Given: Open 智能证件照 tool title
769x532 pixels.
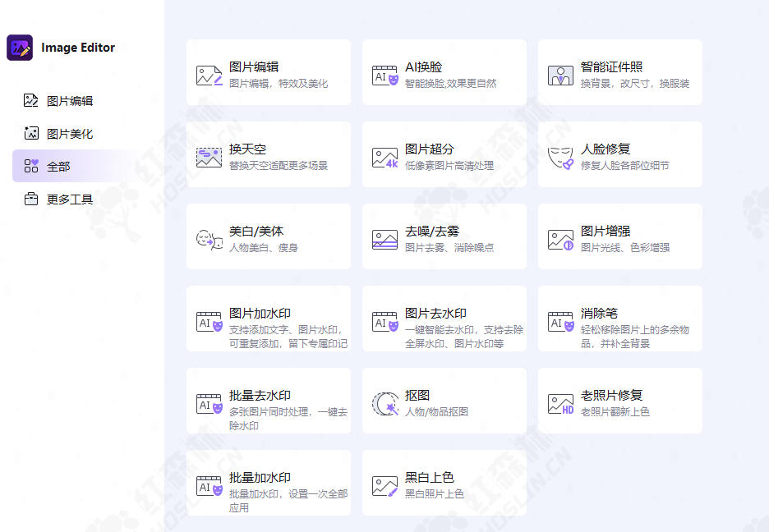Looking at the screenshot, I should (x=611, y=66).
